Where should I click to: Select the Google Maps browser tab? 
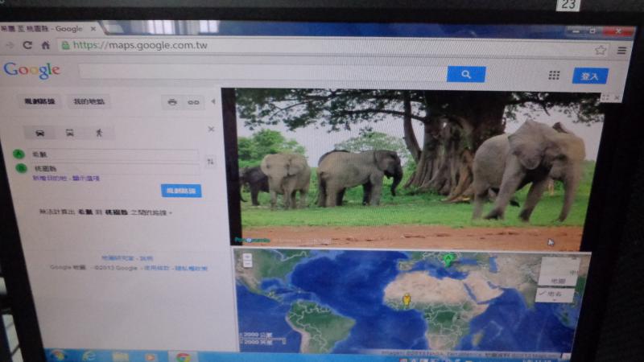[48, 29]
